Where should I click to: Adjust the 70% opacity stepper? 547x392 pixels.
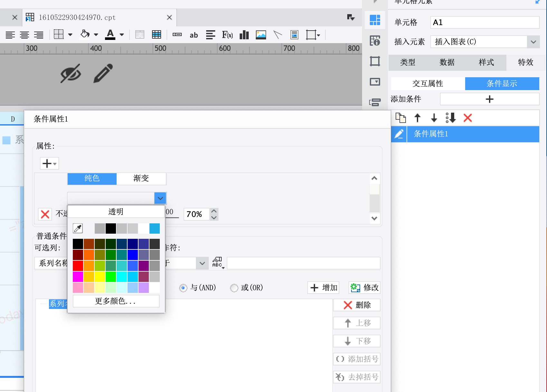coord(214,214)
